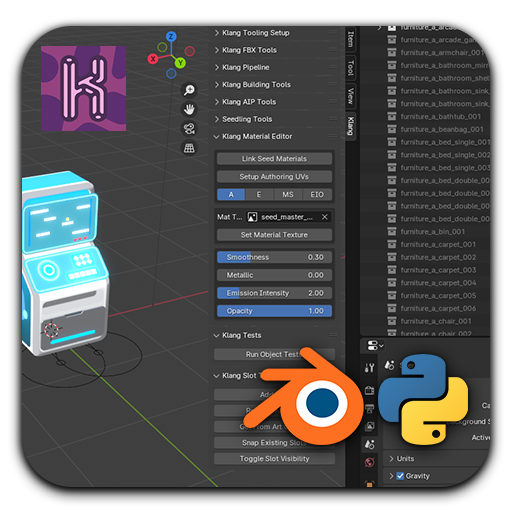Click the seed_master texture name field
The image size is (512, 512).
pos(287,217)
